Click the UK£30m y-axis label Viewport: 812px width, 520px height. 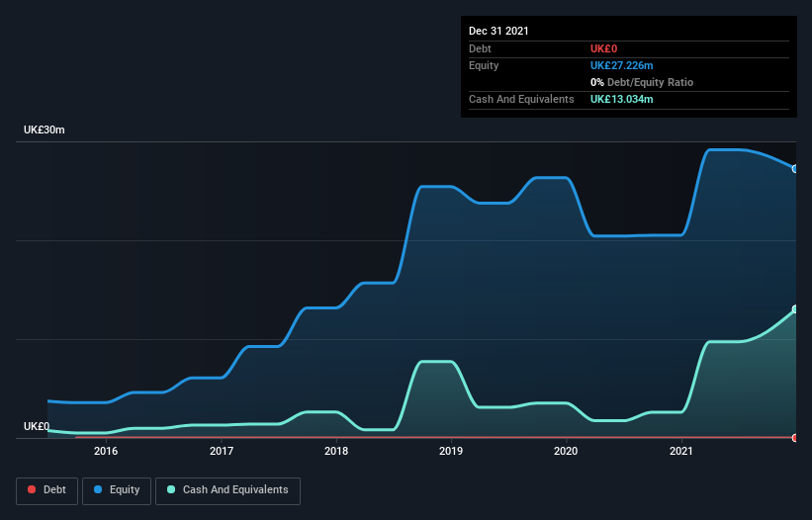click(x=45, y=130)
